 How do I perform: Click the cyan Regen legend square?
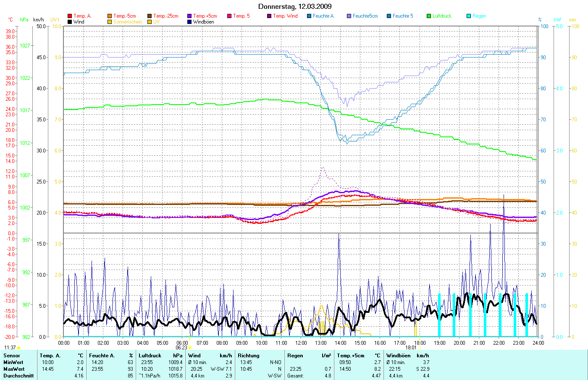469,16
